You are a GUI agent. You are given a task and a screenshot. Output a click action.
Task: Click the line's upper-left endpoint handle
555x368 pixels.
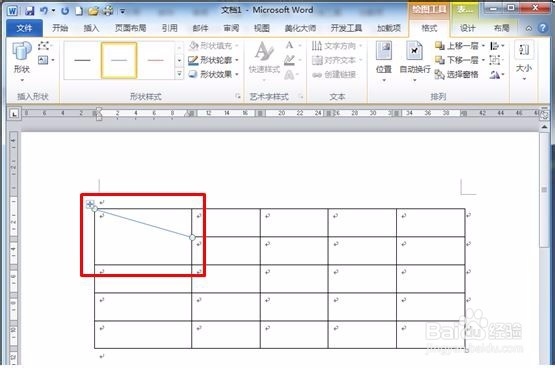tap(95, 209)
